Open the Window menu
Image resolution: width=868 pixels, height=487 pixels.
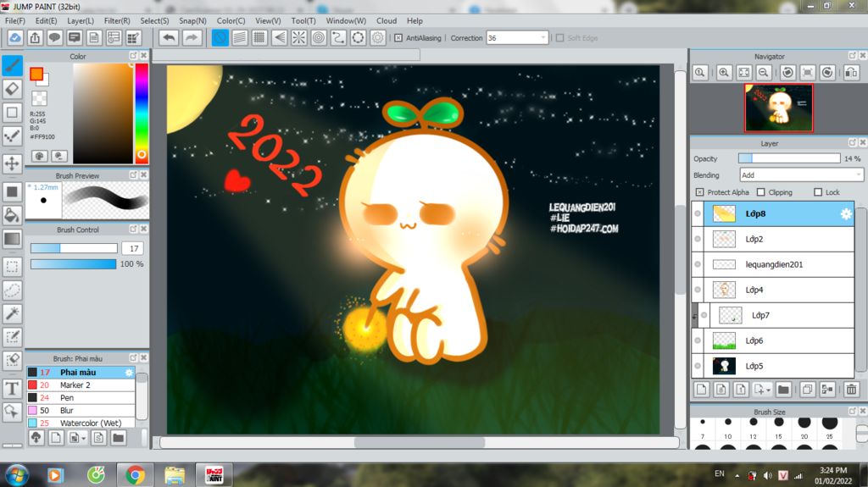point(346,20)
